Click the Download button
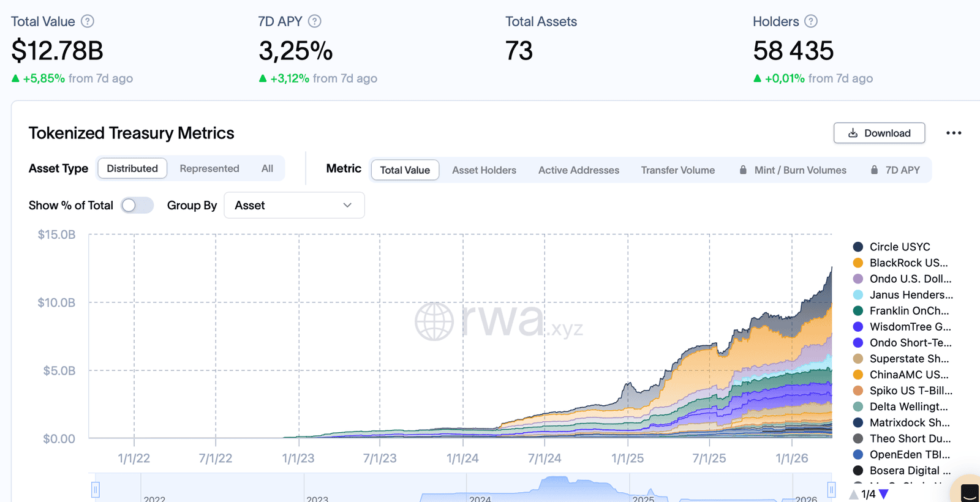 click(879, 133)
